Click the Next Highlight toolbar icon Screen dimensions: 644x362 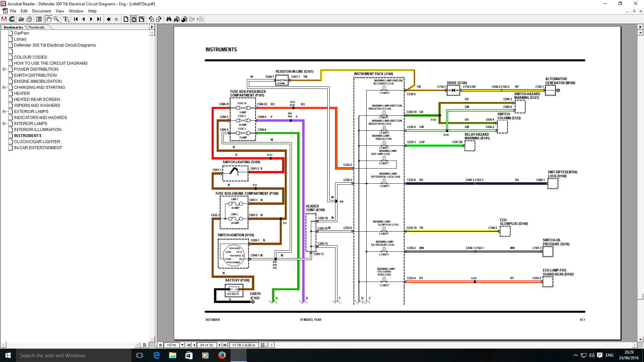click(200, 19)
